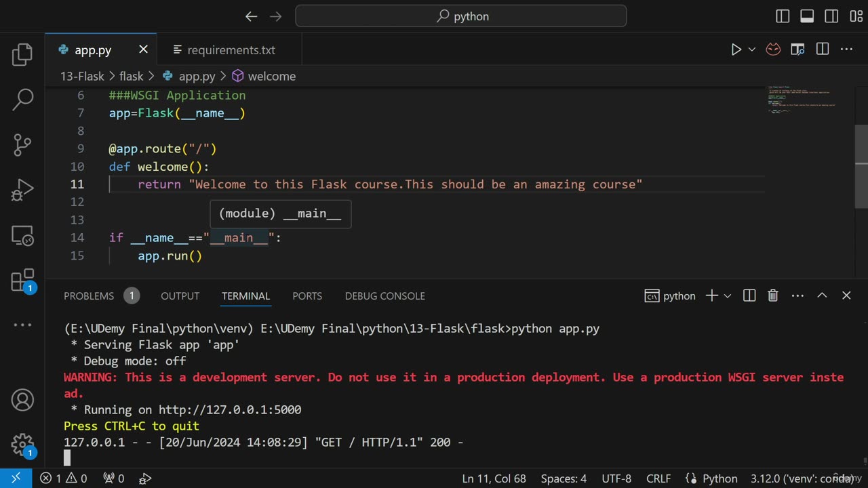Change end of line sequence CRLF

point(658,479)
